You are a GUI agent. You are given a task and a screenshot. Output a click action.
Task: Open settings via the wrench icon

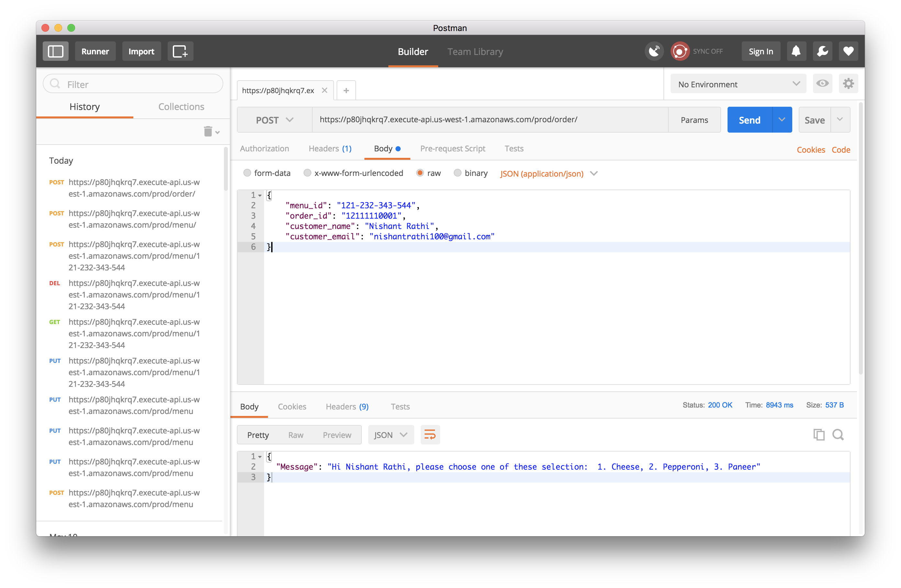pos(822,51)
